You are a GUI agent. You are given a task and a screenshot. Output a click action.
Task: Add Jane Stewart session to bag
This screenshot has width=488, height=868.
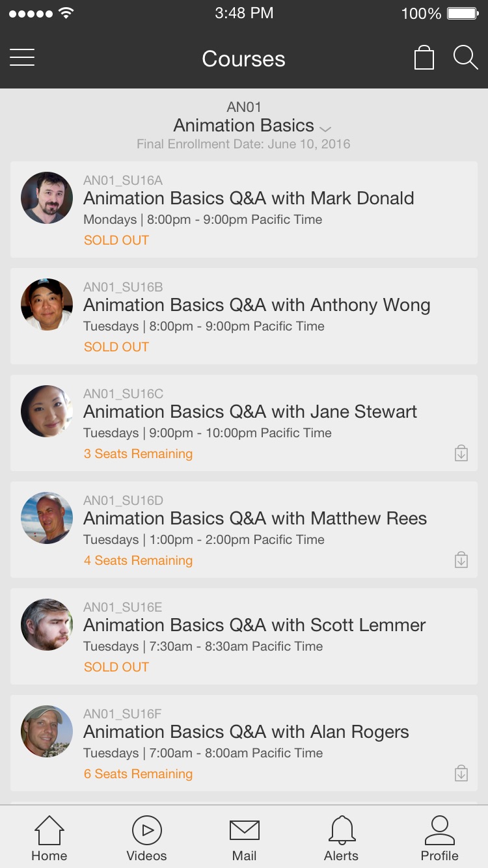pyautogui.click(x=461, y=453)
